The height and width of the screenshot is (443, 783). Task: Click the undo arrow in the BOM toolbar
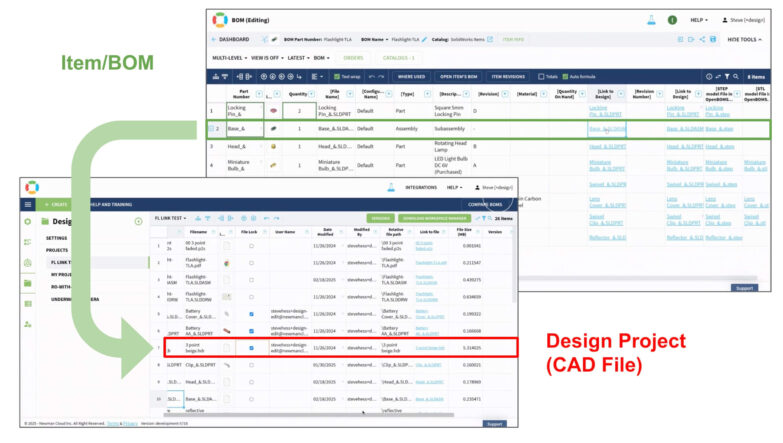pyautogui.click(x=372, y=76)
